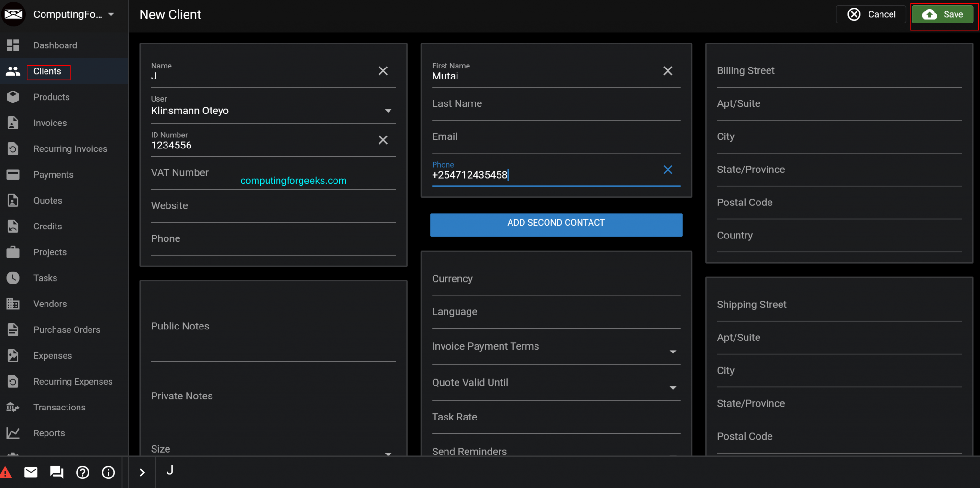Viewport: 980px width, 488px height.
Task: Open Quotes via its sidebar icon
Action: [x=13, y=200]
